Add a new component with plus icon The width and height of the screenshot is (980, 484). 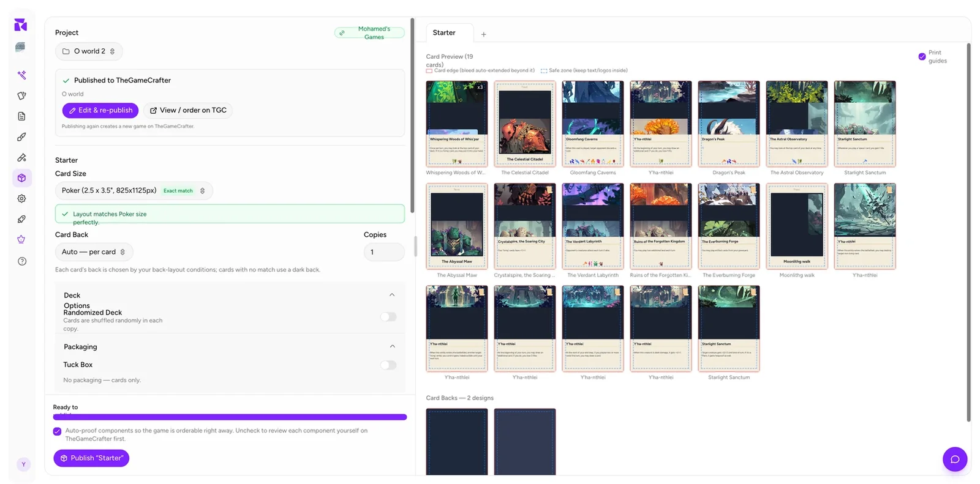483,34
